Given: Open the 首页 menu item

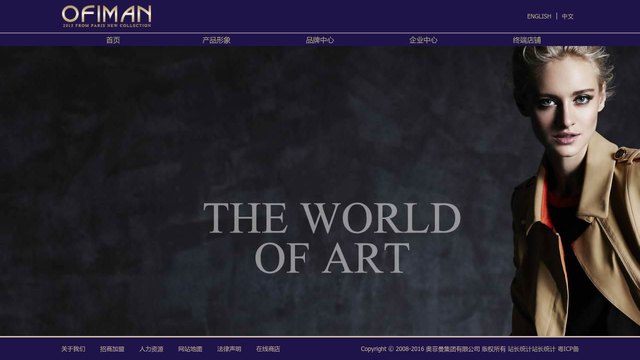Looking at the screenshot, I should pos(113,40).
